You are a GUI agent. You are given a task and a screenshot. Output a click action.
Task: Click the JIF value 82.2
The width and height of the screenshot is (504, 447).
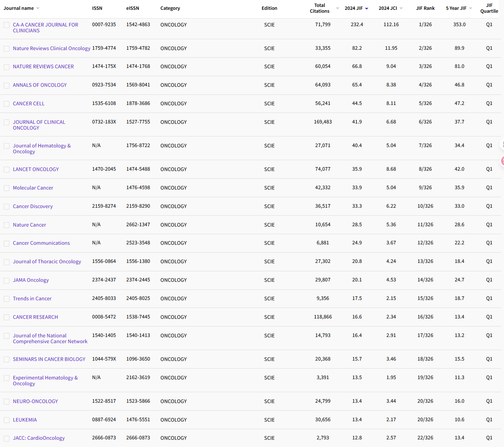click(x=357, y=48)
